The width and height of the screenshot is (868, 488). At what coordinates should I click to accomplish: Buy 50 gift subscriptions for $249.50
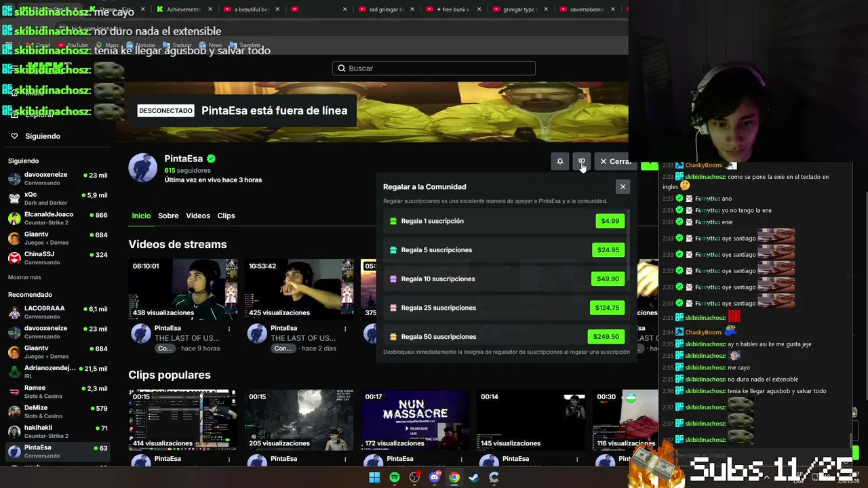point(606,337)
